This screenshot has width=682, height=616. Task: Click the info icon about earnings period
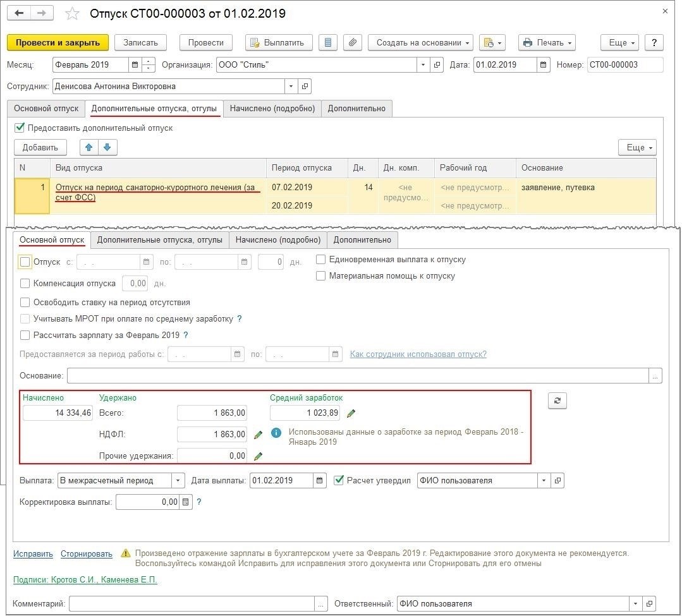(276, 433)
